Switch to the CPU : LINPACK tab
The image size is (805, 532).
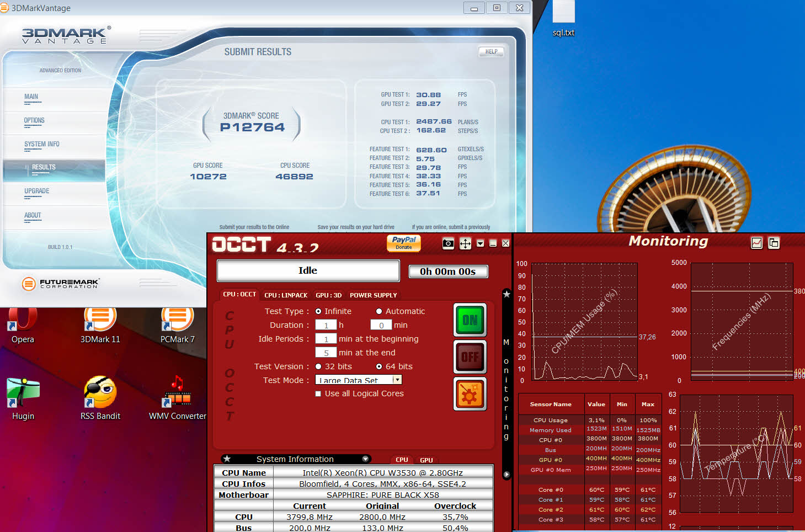(286, 295)
